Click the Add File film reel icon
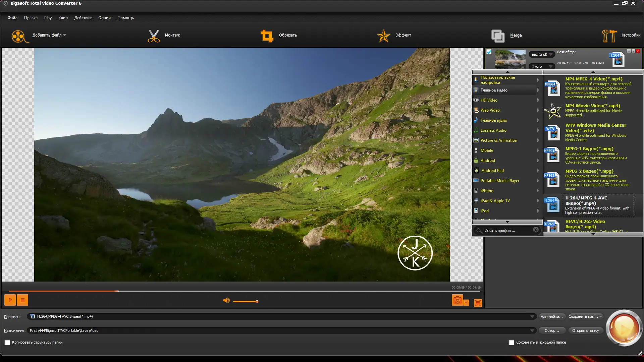The image size is (644, 362). tap(18, 36)
